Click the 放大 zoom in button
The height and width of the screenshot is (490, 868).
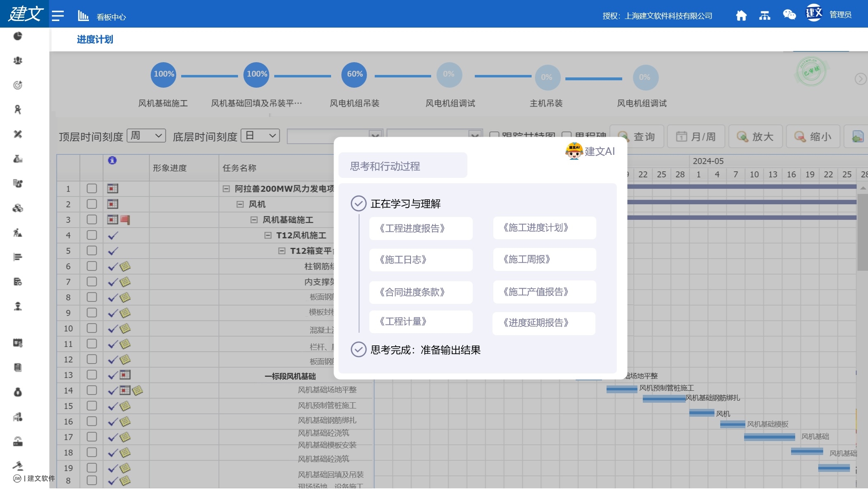[x=756, y=136]
